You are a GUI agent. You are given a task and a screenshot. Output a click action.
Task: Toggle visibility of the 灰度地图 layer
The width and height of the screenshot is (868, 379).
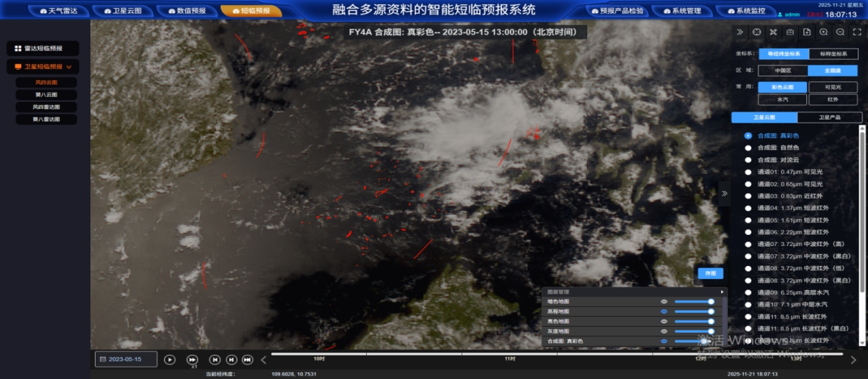pyautogui.click(x=664, y=331)
